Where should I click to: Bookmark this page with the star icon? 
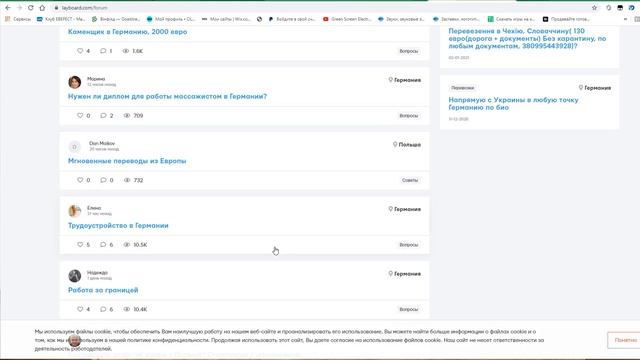click(x=594, y=8)
